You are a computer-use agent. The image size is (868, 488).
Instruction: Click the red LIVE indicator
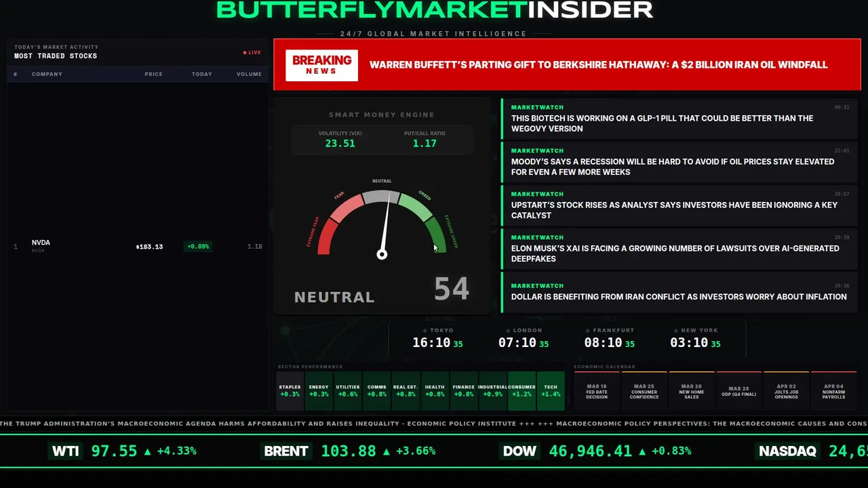252,52
